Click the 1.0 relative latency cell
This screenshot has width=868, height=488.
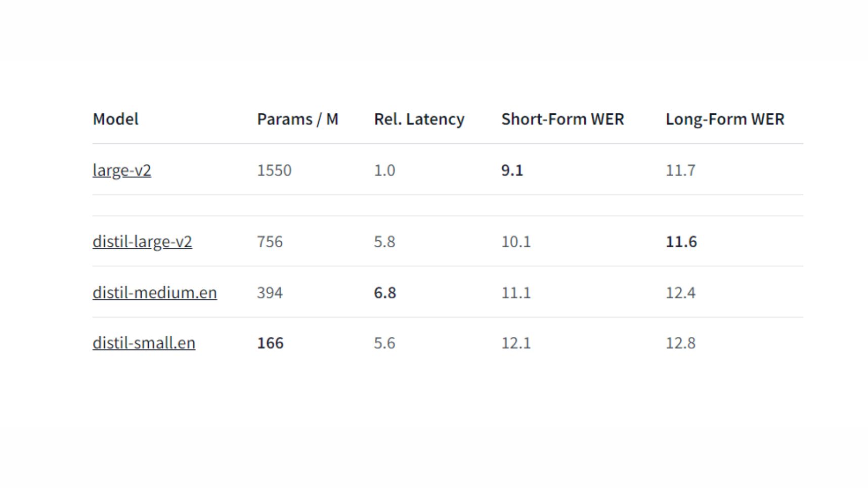(384, 170)
